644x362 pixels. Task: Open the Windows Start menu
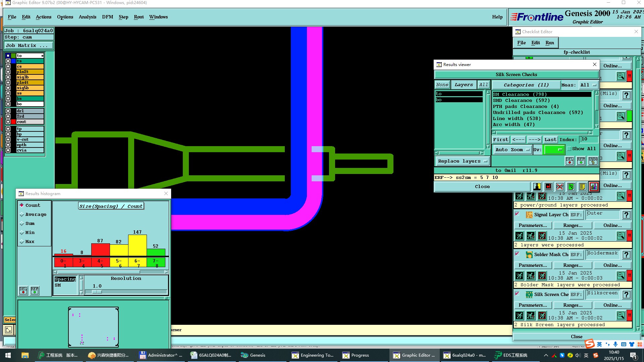(x=8, y=355)
